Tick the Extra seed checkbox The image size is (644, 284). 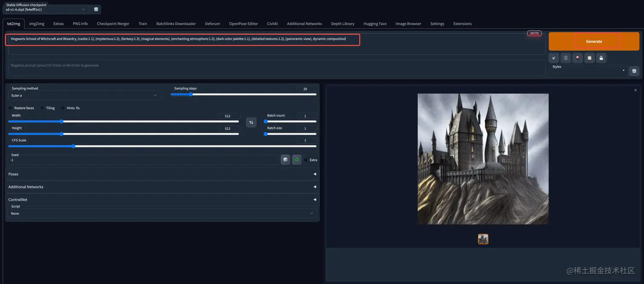(x=306, y=160)
